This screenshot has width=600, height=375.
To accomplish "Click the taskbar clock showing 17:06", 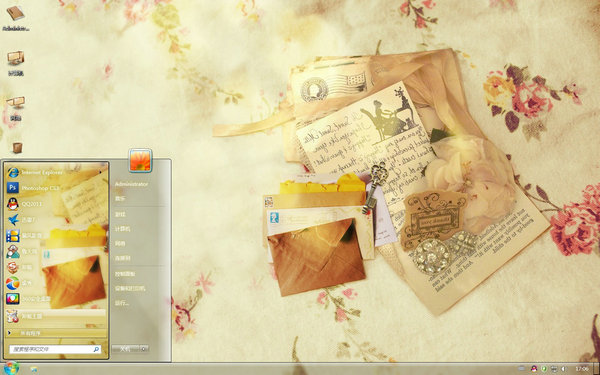I will click(582, 369).
